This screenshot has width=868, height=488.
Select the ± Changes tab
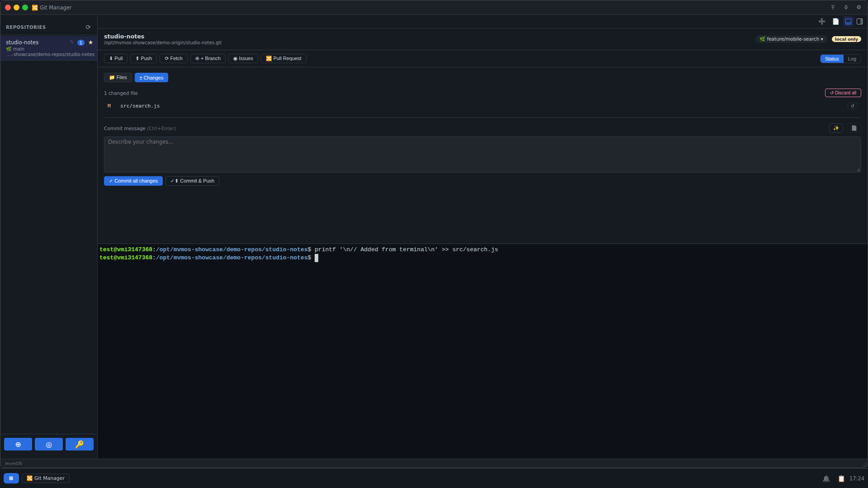point(151,78)
